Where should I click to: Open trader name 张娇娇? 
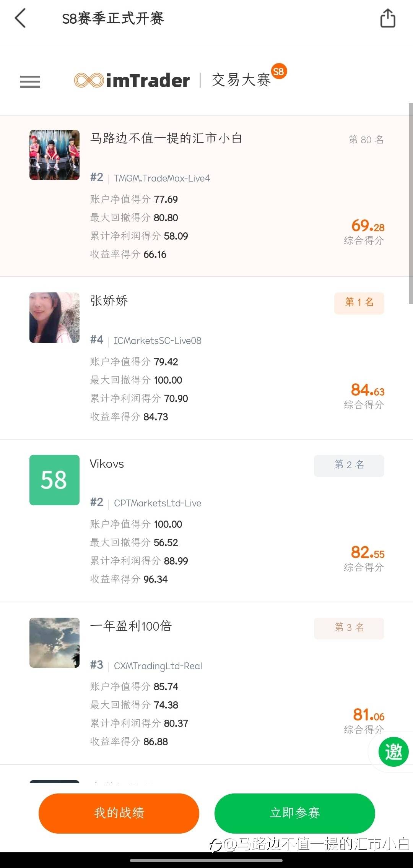[109, 301]
